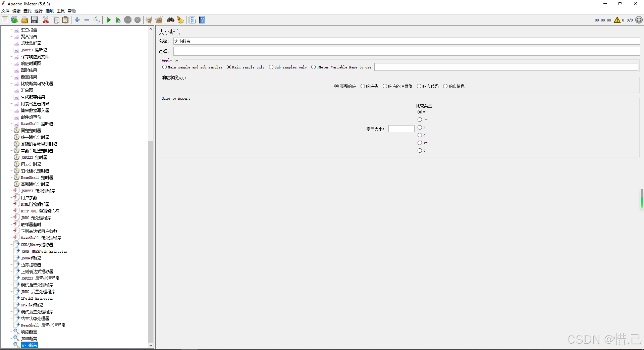Viewport: 644px width, 350px height.
Task: Select 断言结果 tree item
Action: [x=29, y=77]
